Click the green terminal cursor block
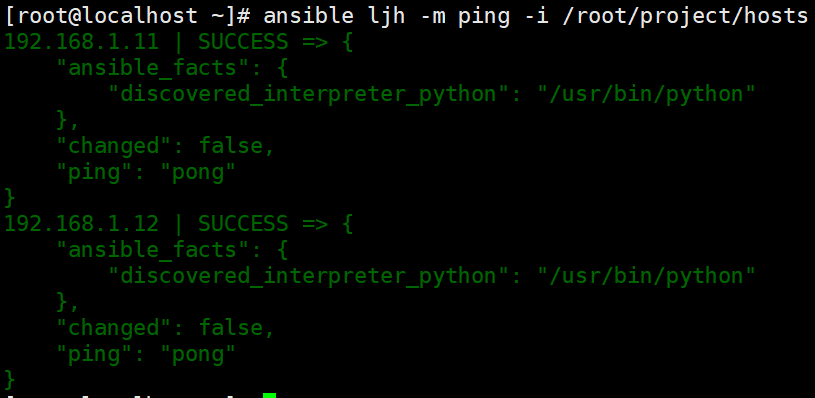This screenshot has height=398, width=815. click(x=269, y=395)
